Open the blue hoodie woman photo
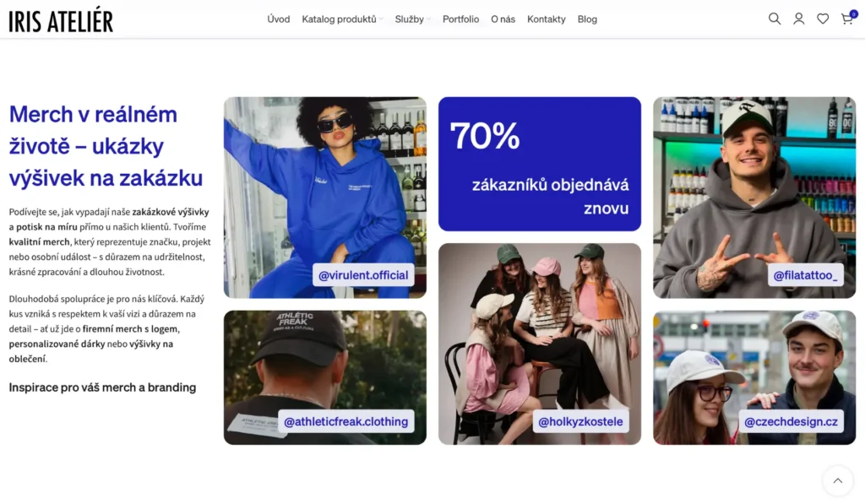 (x=325, y=198)
